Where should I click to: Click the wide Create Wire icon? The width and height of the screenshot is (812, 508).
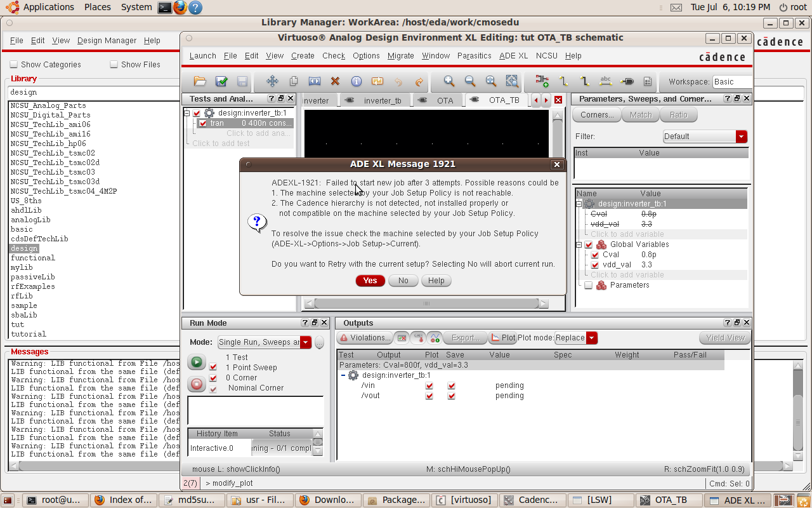pyautogui.click(x=584, y=81)
